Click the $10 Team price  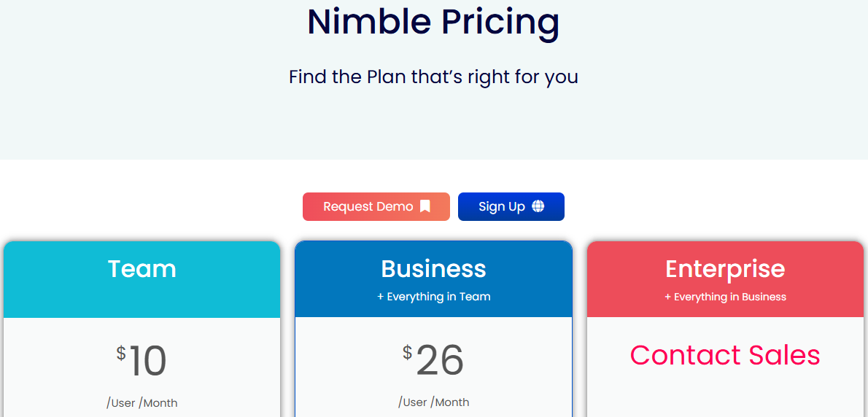tap(142, 361)
